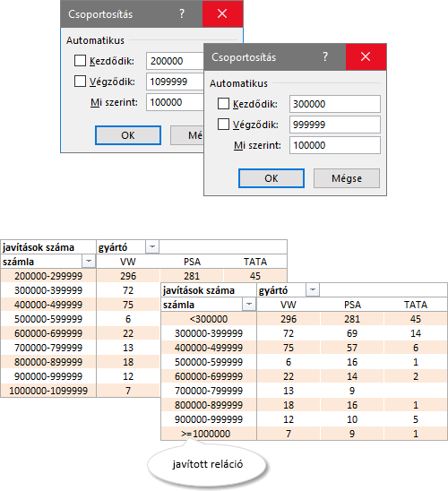Click Mégse to cancel the front dialog

pos(347,178)
